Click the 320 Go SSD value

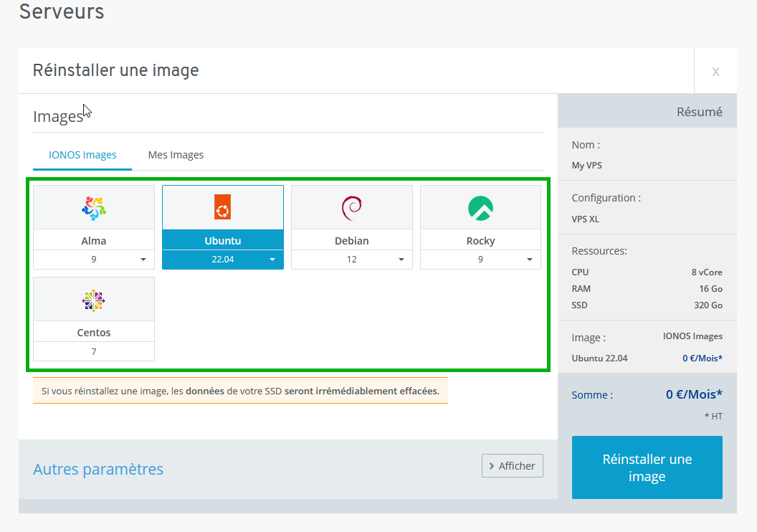(x=708, y=305)
